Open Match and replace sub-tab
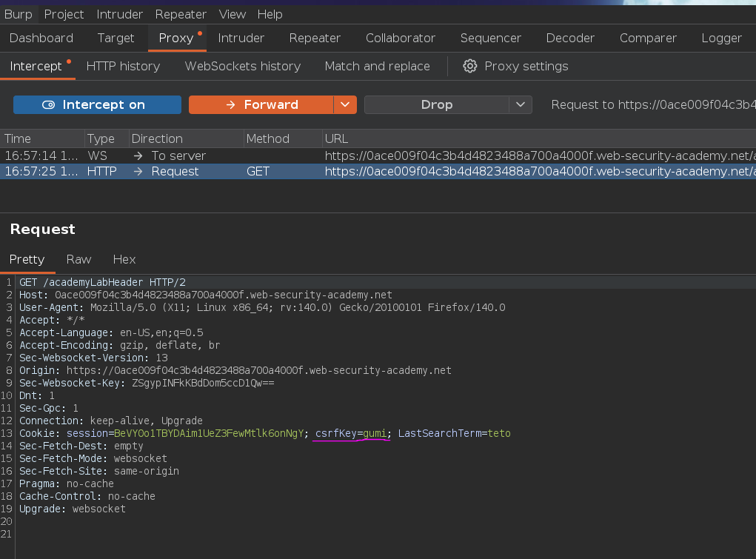Image resolution: width=756 pixels, height=559 pixels. pos(378,66)
